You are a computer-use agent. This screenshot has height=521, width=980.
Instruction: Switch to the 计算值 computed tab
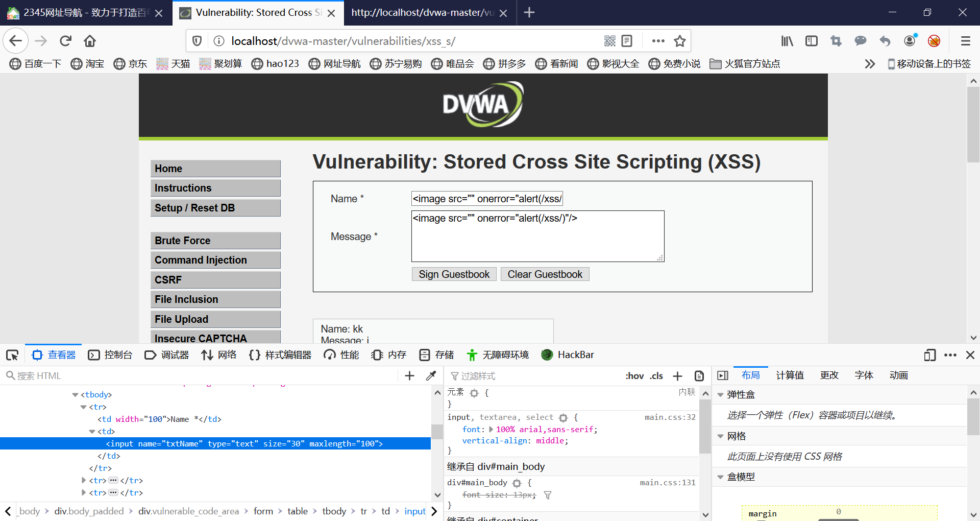pyautogui.click(x=790, y=375)
